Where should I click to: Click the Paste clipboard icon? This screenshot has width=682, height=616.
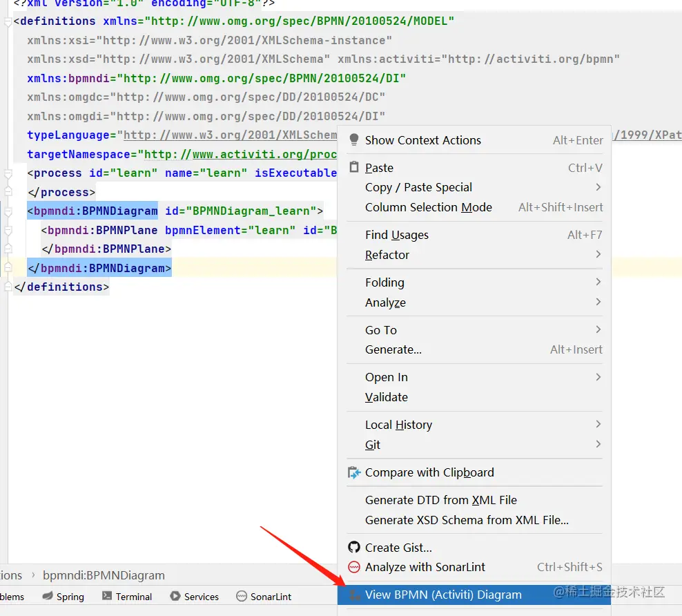click(x=355, y=167)
